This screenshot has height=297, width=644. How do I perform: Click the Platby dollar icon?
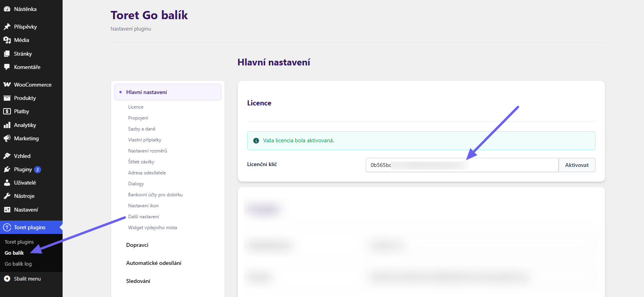pyautogui.click(x=7, y=111)
